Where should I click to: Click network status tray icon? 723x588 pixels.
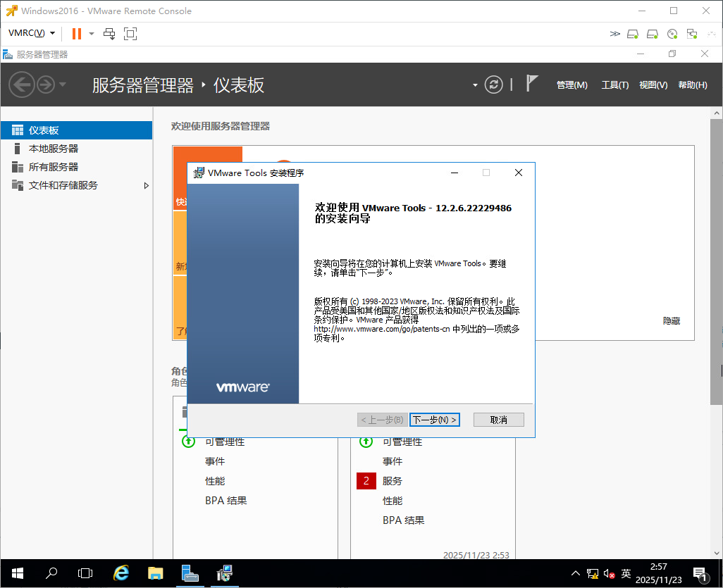592,574
